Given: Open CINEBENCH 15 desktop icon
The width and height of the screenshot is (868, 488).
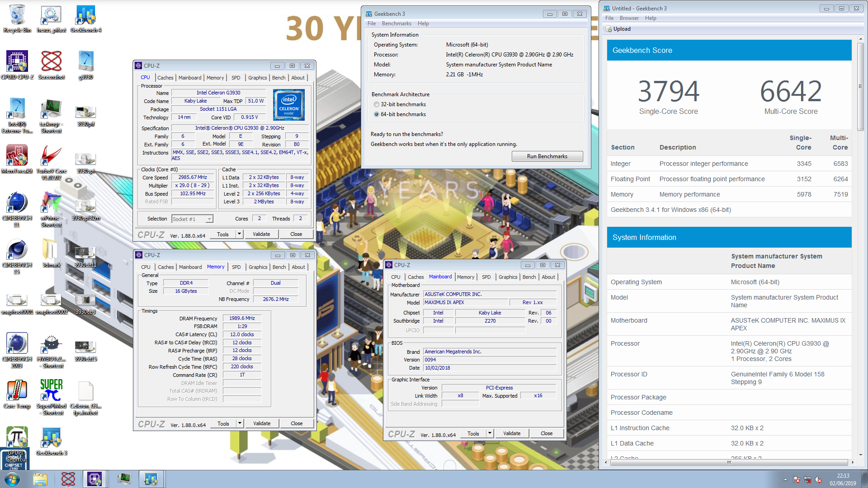Looking at the screenshot, I should click(x=17, y=256).
